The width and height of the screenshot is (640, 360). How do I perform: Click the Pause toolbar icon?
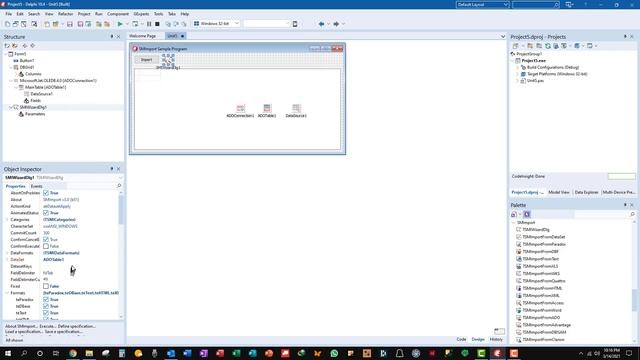click(x=149, y=24)
